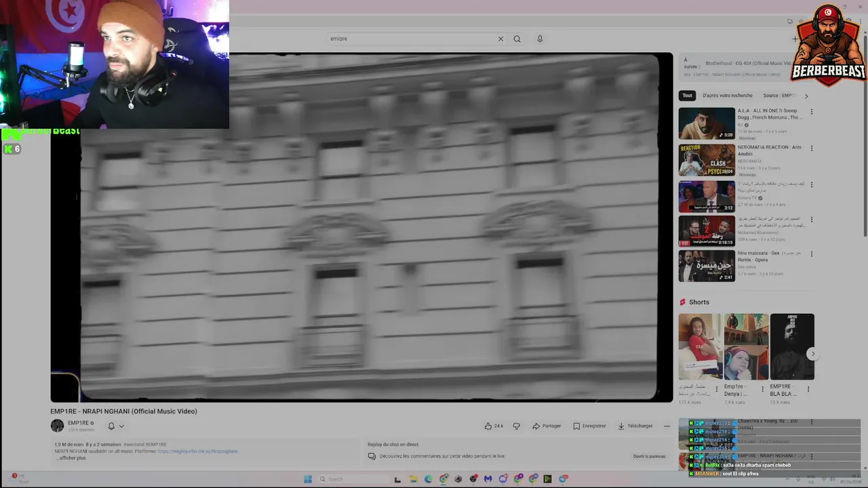Viewport: 868px width, 488px height.
Task: Open the Kooora TV video thumbnail
Action: point(707,196)
